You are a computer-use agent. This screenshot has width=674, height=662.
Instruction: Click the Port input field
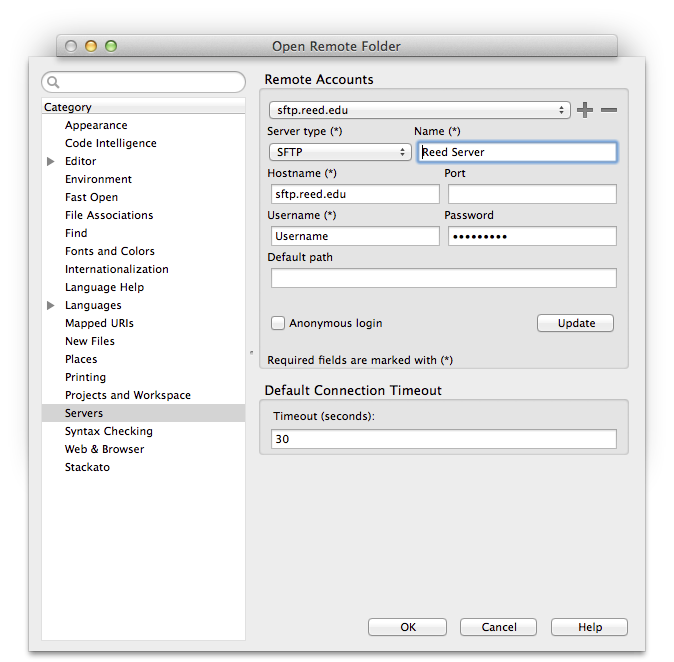point(531,194)
